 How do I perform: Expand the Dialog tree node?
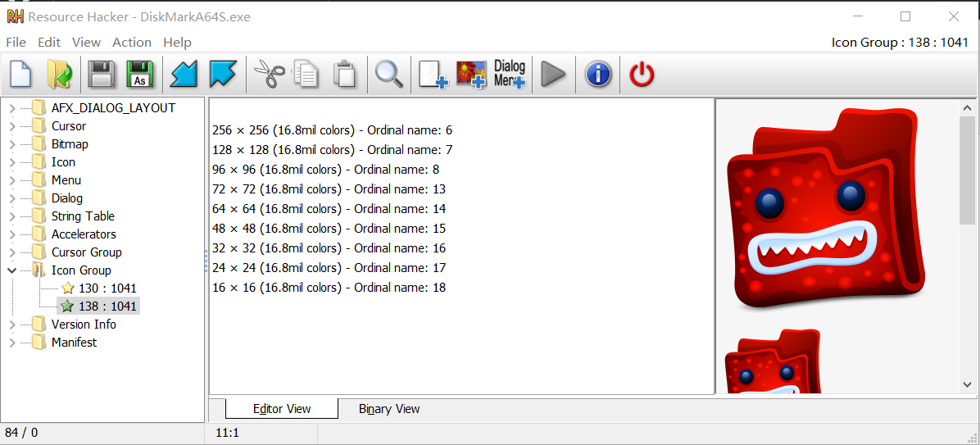pos(12,199)
